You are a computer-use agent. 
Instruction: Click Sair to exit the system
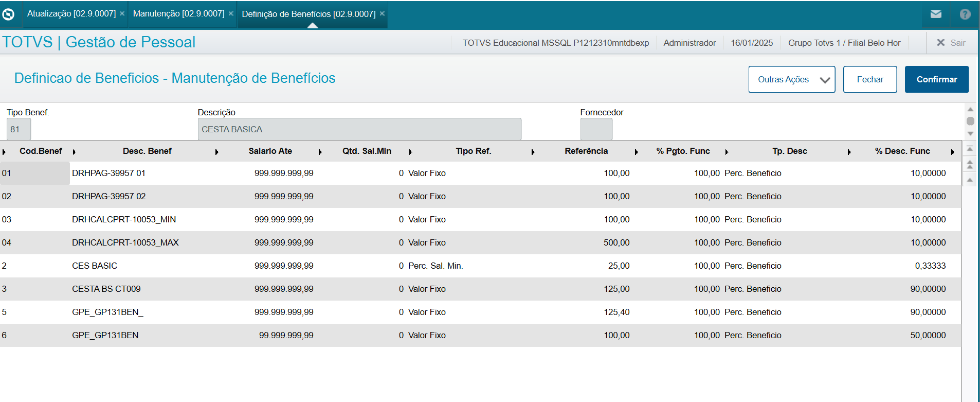pyautogui.click(x=951, y=43)
